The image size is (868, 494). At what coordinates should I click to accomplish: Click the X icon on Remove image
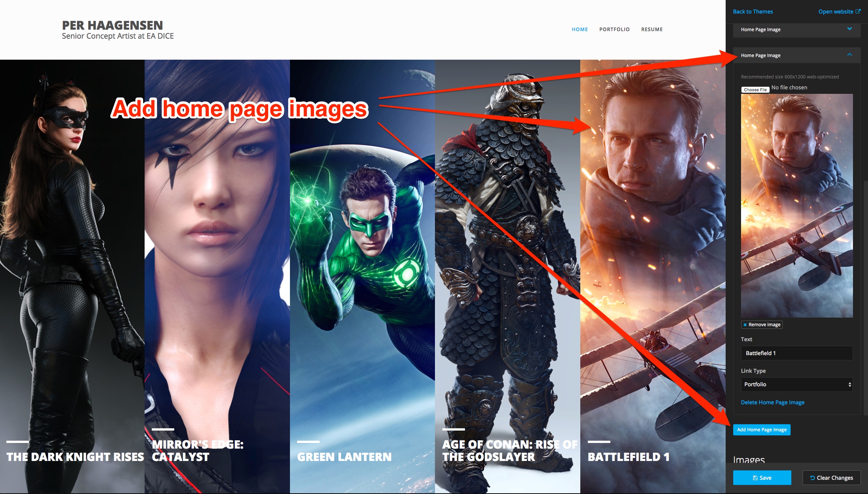(x=745, y=325)
